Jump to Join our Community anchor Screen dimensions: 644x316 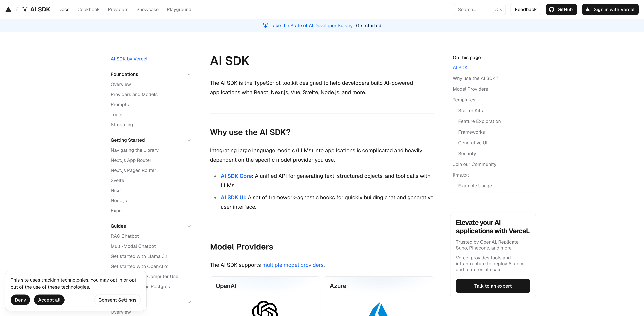coord(474,164)
